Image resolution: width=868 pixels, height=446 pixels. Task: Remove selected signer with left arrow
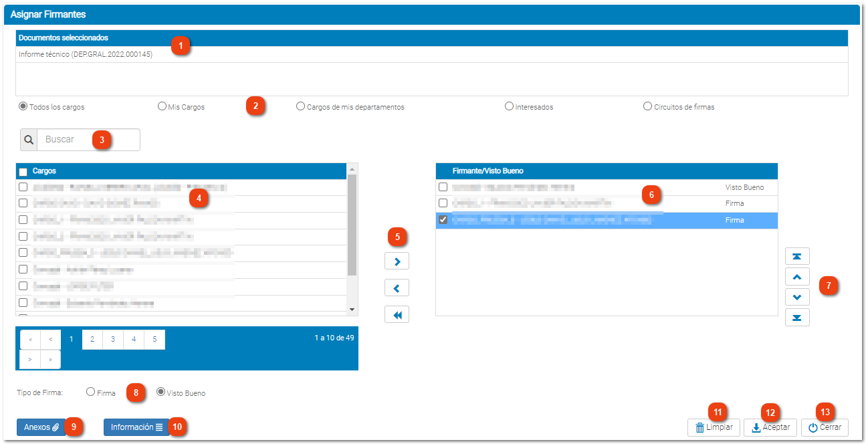coord(397,288)
